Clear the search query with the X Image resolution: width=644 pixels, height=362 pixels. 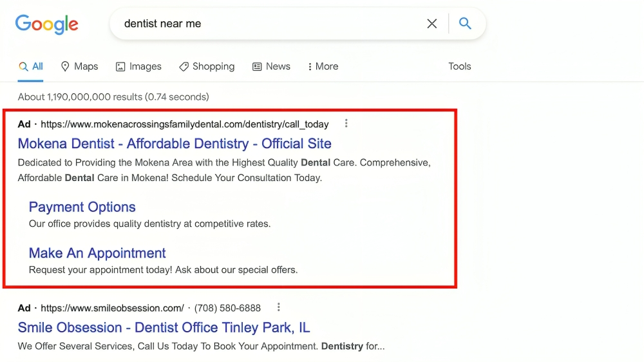[431, 24]
